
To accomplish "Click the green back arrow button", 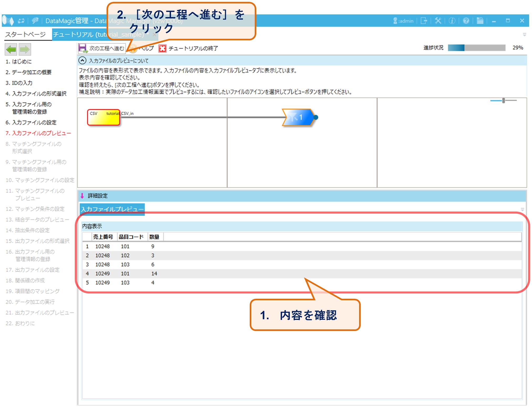I will pyautogui.click(x=11, y=49).
